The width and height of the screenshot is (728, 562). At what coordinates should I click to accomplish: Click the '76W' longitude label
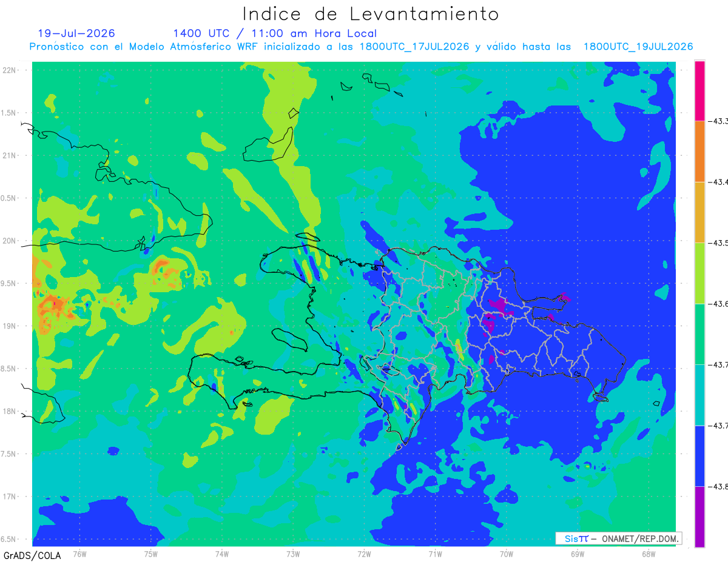(79, 554)
